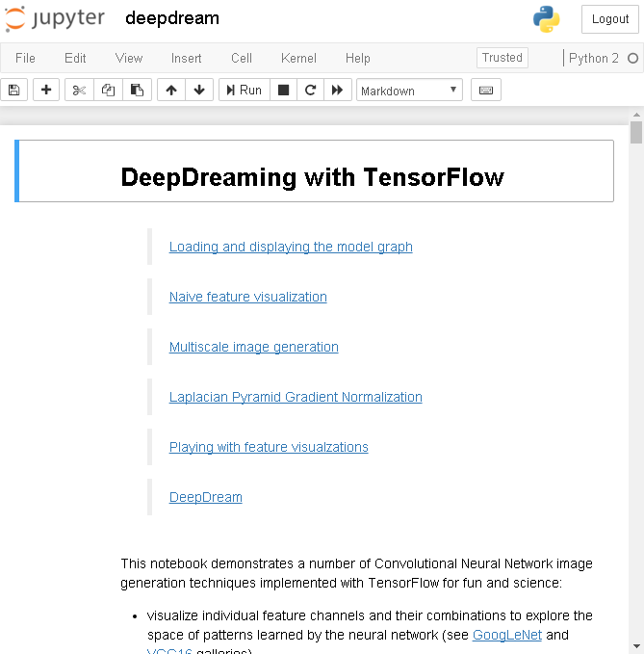Follow the DeepDream link
Viewport: 644px width, 654px height.
coord(205,497)
